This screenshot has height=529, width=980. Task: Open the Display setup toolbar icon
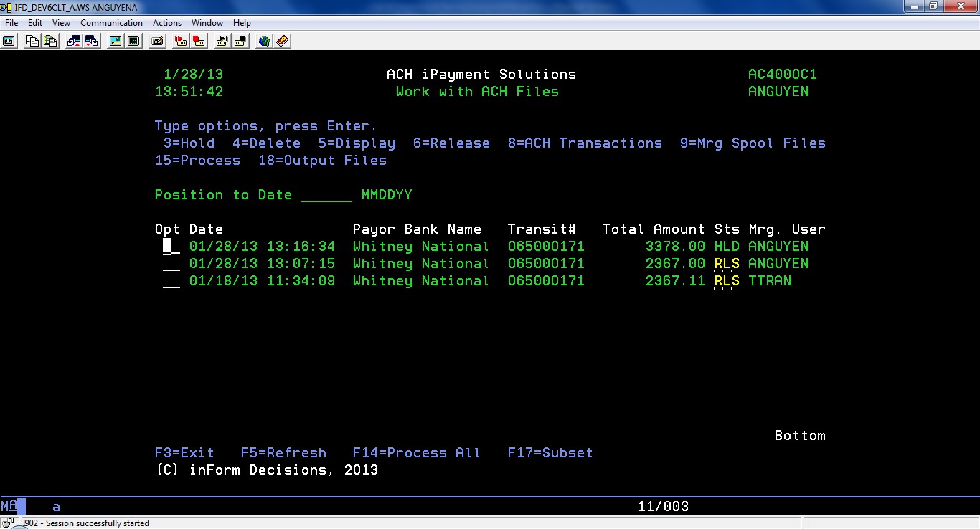coord(116,41)
